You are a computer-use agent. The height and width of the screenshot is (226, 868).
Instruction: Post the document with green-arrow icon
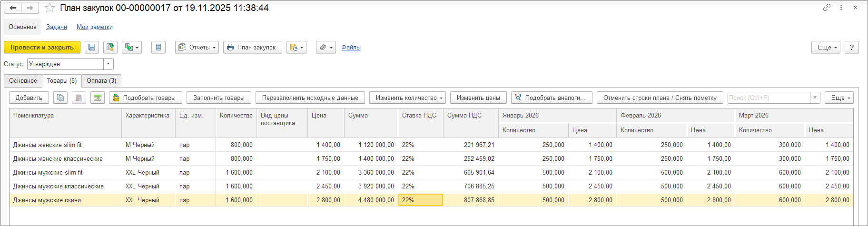point(110,48)
